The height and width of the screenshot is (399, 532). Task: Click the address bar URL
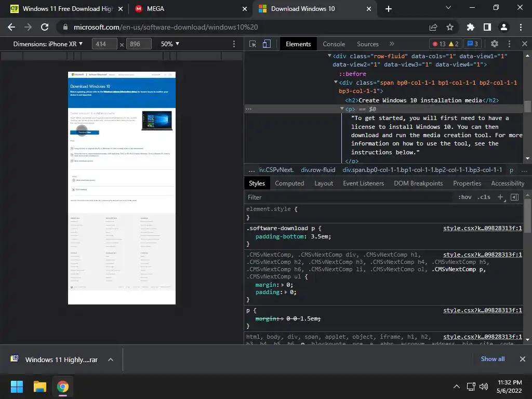pos(166,27)
